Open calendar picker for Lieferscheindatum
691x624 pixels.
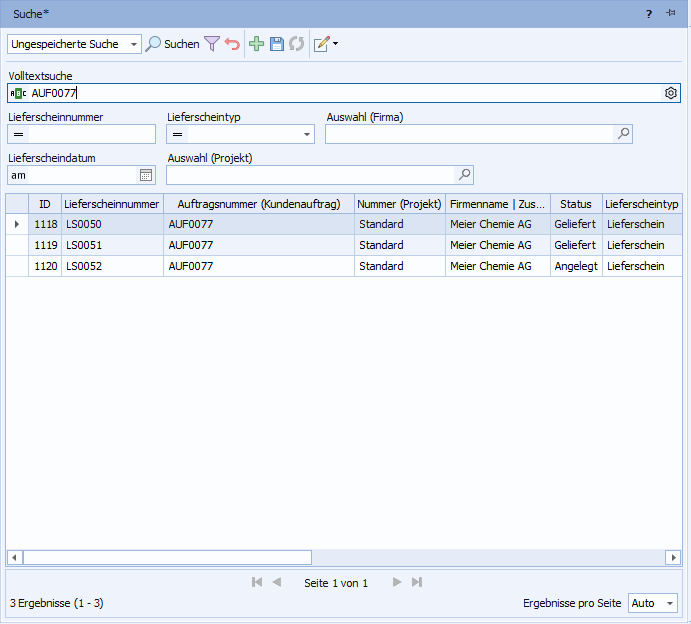(146, 175)
